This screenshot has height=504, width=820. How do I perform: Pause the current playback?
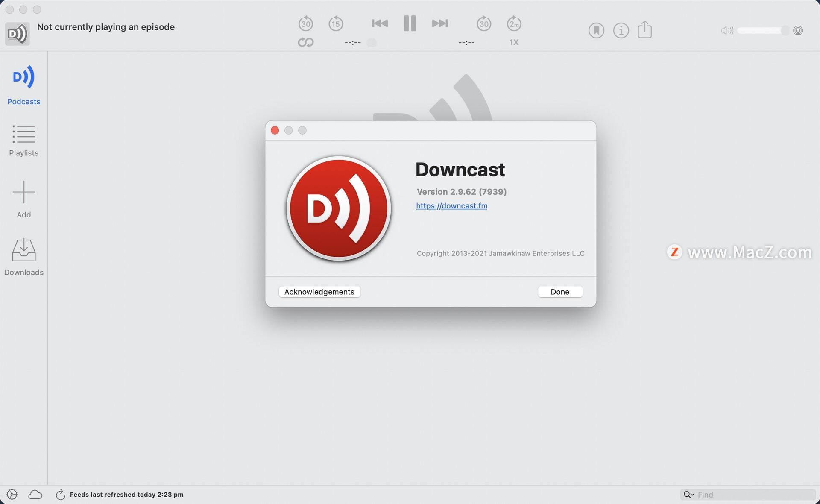click(409, 23)
